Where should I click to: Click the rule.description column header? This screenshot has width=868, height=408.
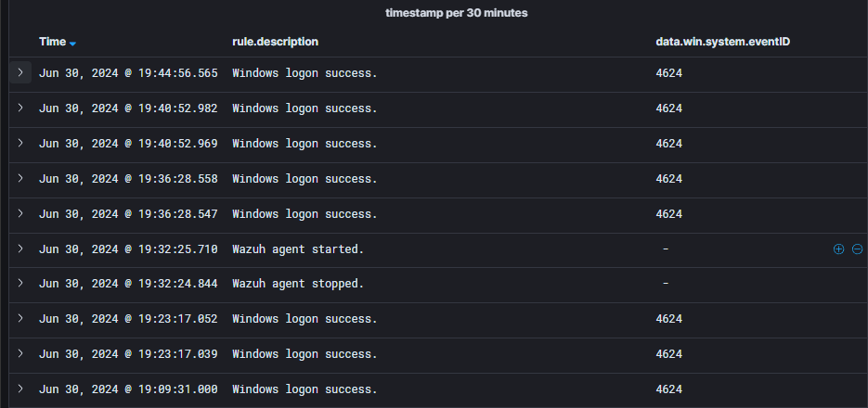pos(275,42)
